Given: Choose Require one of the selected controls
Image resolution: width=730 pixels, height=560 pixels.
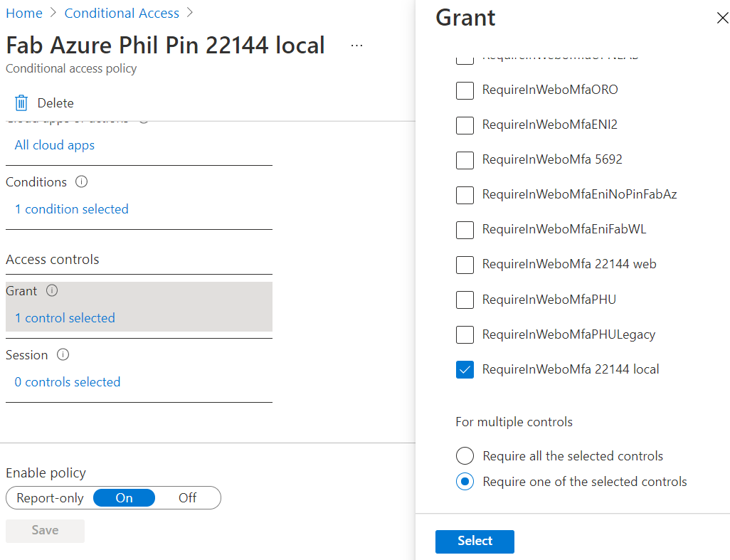Looking at the screenshot, I should pos(465,482).
